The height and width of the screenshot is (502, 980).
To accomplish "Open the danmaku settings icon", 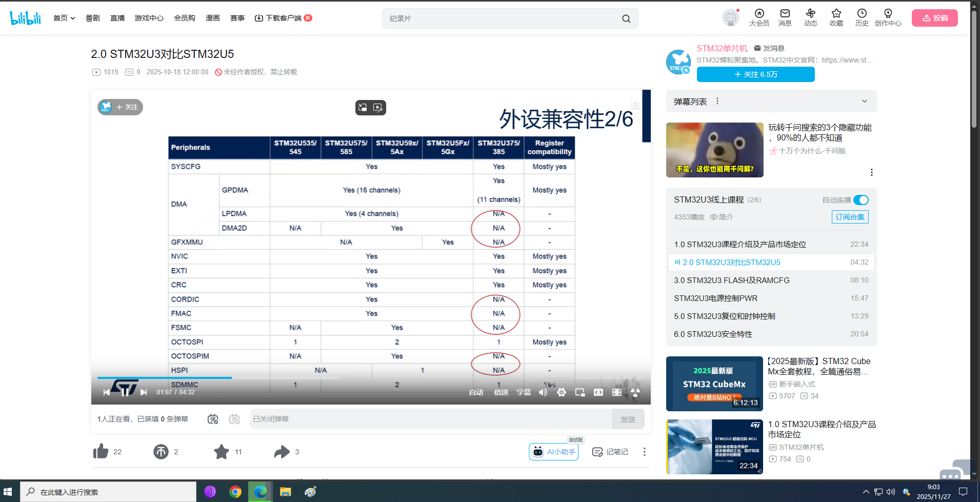I will coord(234,419).
